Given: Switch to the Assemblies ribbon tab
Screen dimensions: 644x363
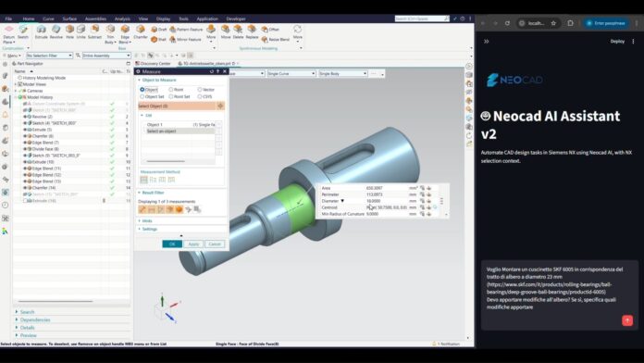Looking at the screenshot, I should [95, 19].
